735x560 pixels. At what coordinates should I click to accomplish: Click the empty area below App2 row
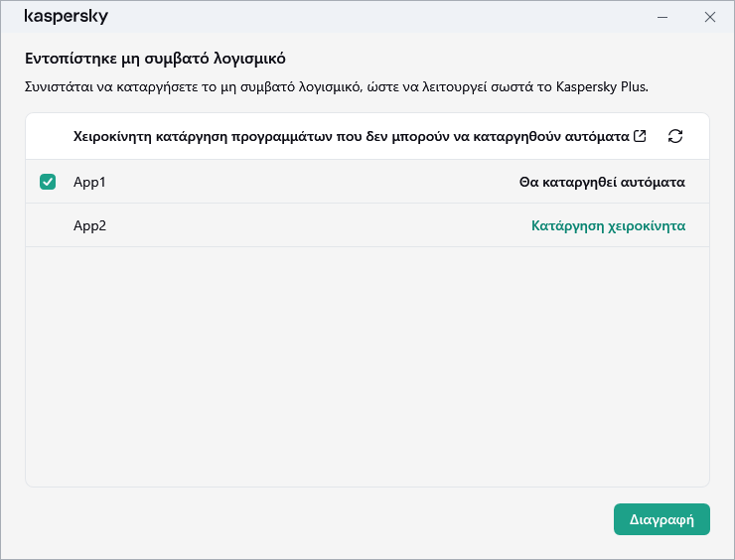(x=367, y=367)
